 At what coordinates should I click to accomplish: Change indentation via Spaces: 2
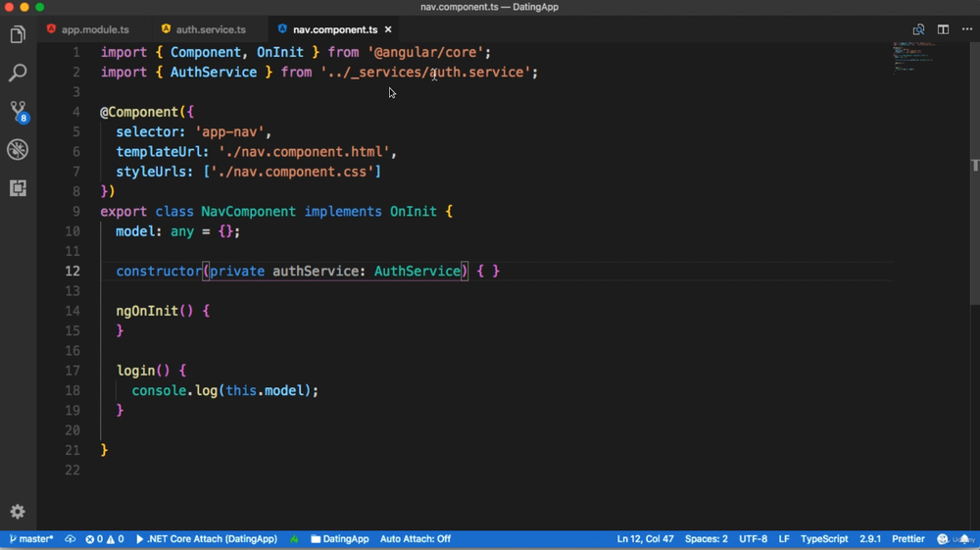click(x=707, y=539)
